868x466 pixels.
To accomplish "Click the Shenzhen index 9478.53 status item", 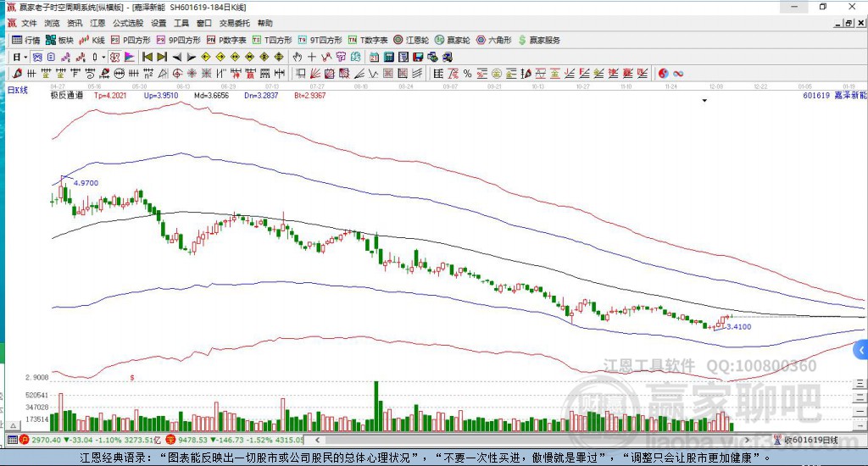I will (x=235, y=440).
